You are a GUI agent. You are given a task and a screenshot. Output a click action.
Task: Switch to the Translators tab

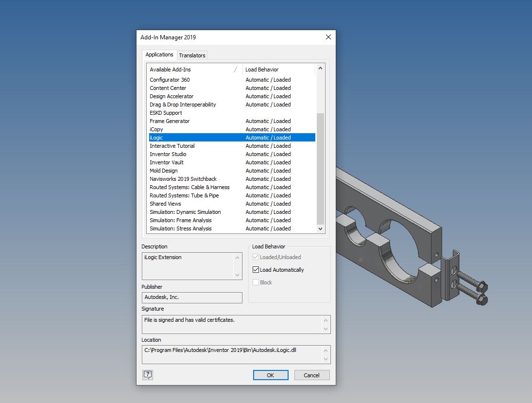coord(192,55)
